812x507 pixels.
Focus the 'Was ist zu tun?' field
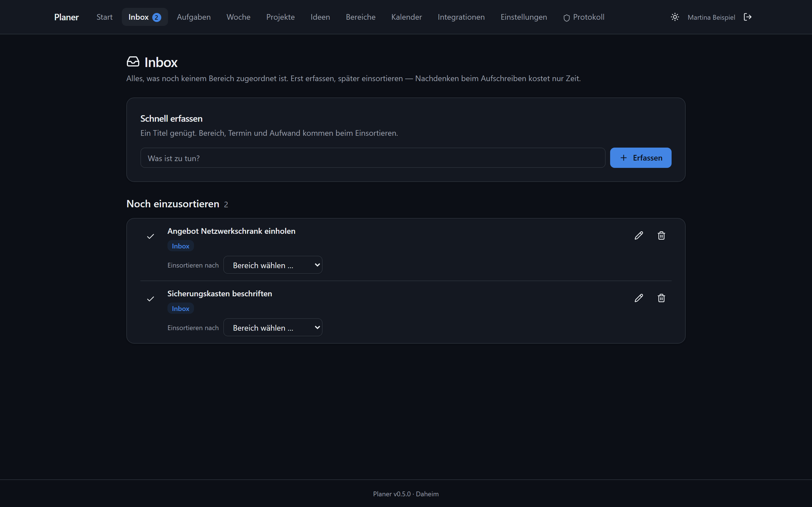tap(373, 158)
